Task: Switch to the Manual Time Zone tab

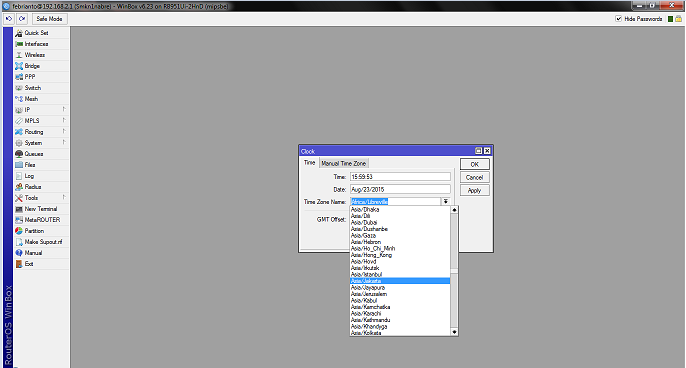Action: pos(343,163)
